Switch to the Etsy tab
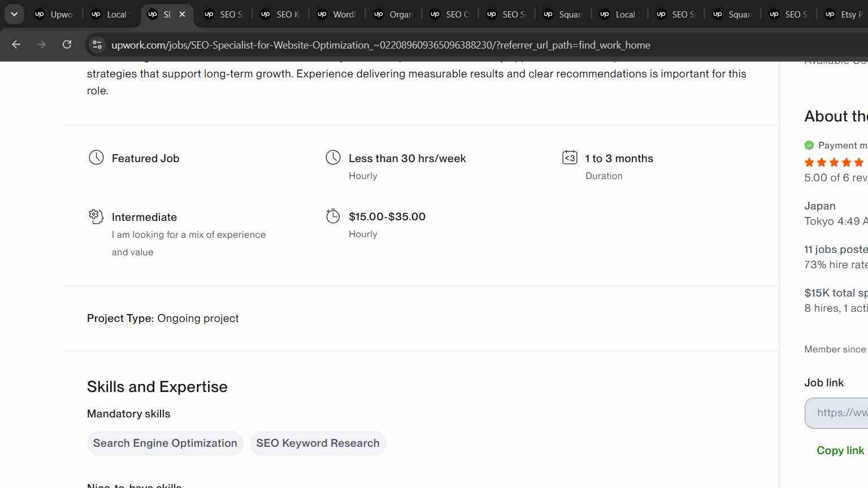868x488 pixels. (844, 14)
